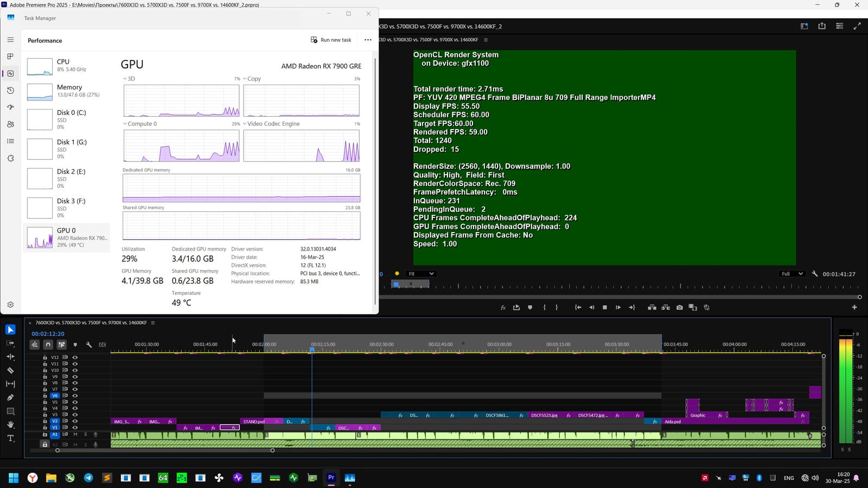The image size is (868, 488).
Task: Open Task Manager Users page
Action: click(x=10, y=124)
